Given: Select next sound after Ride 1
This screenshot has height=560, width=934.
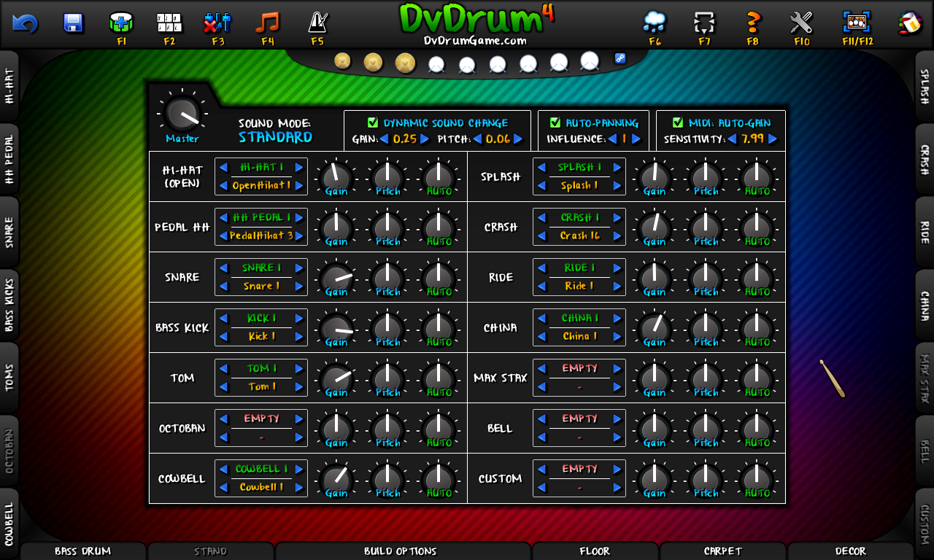Looking at the screenshot, I should point(617,286).
